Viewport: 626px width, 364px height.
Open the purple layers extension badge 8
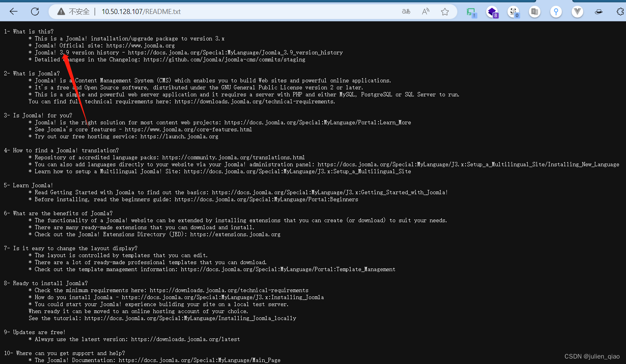492,12
